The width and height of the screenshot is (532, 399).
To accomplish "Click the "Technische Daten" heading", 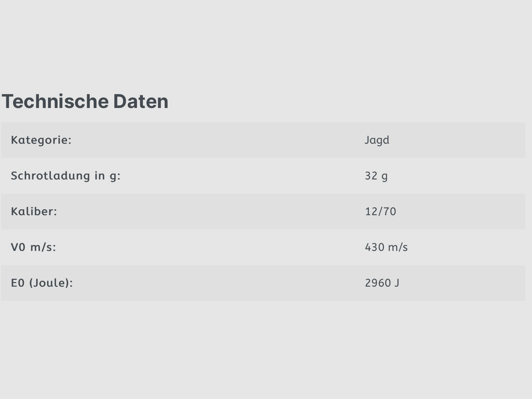I will [x=85, y=101].
